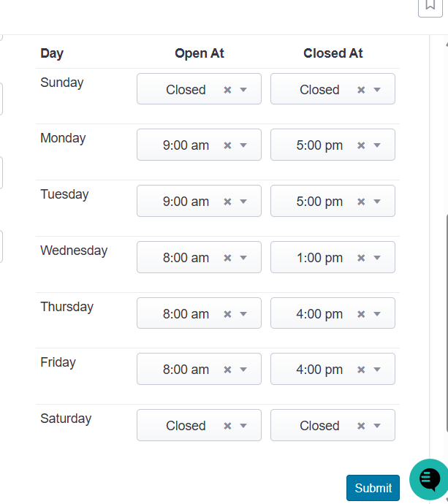Viewport: 448px width, 504px height.
Task: Clear Friday Closed At 4:00 pm value
Action: coord(361,370)
